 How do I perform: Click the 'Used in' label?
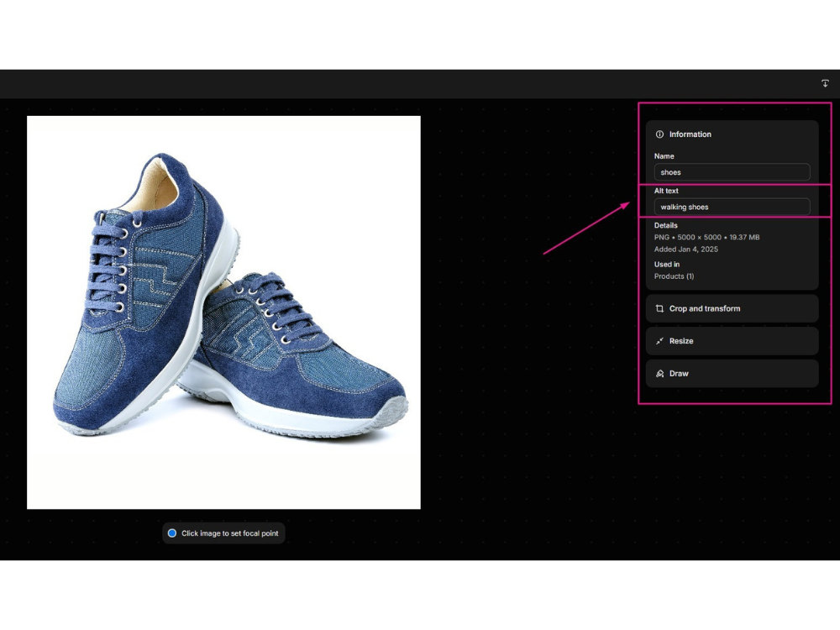click(666, 264)
